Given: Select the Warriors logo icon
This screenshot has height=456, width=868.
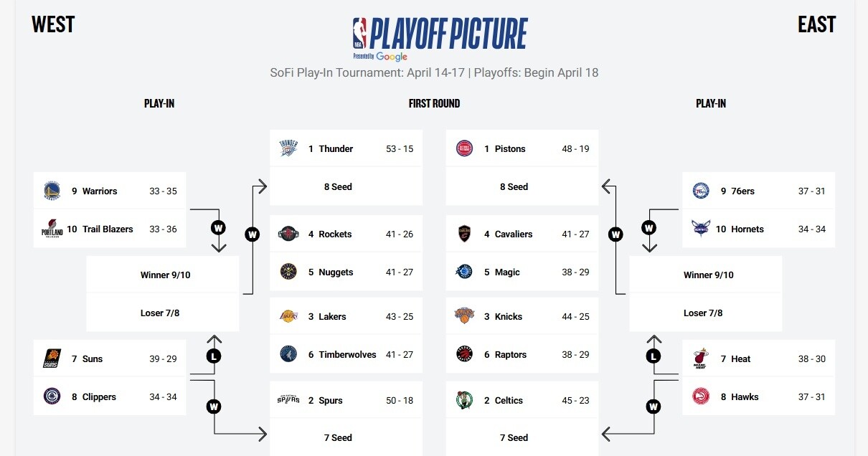Looking at the screenshot, I should click(52, 191).
